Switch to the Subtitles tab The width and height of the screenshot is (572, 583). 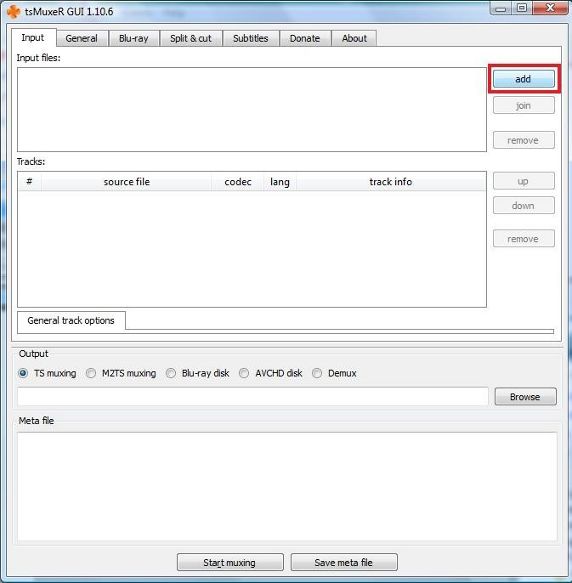click(x=251, y=38)
